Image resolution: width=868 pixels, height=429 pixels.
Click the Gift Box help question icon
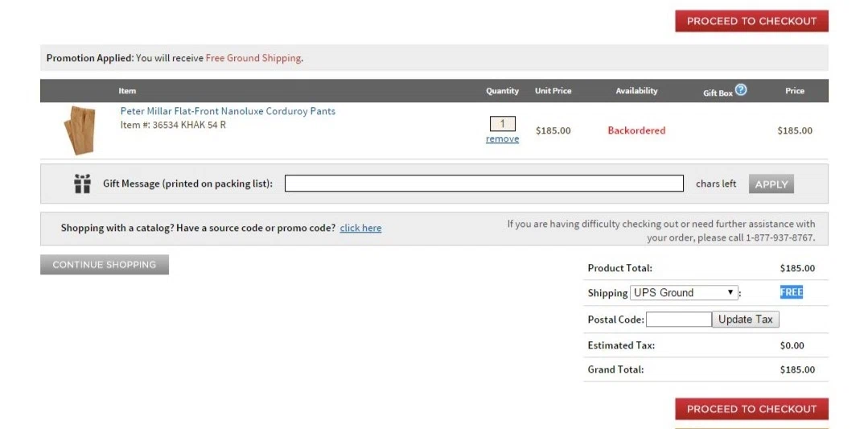pyautogui.click(x=741, y=89)
